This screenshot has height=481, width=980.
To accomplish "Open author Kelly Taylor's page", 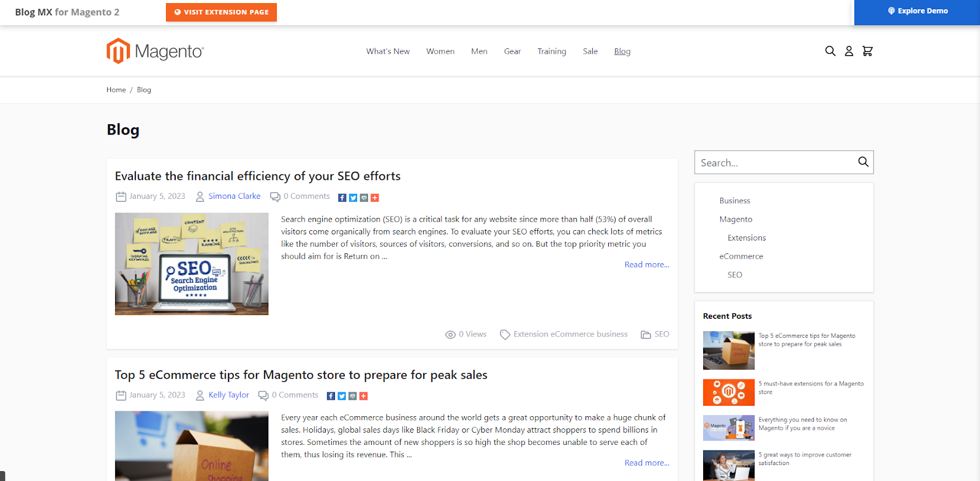I will (228, 395).
